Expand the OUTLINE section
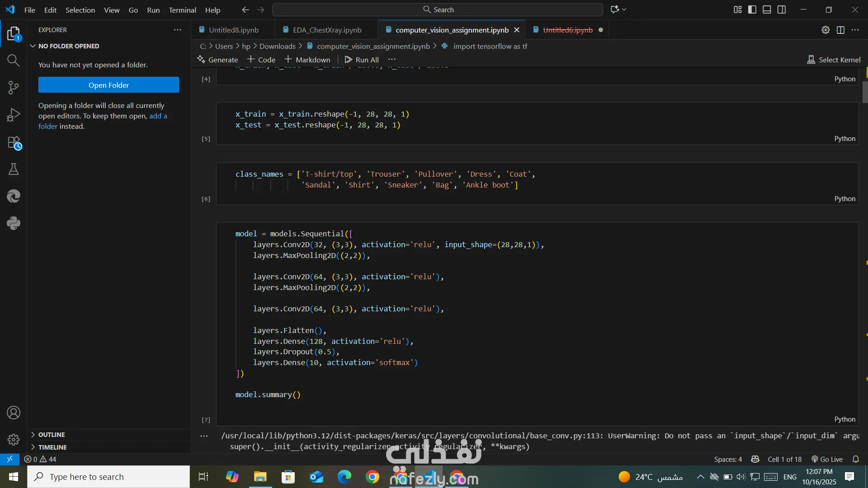Image resolution: width=868 pixels, height=488 pixels. point(52,435)
